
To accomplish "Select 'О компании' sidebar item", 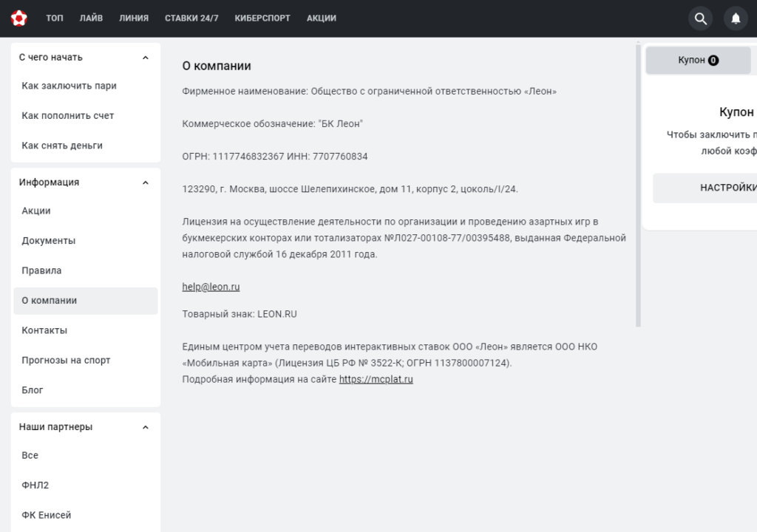I will (x=86, y=301).
